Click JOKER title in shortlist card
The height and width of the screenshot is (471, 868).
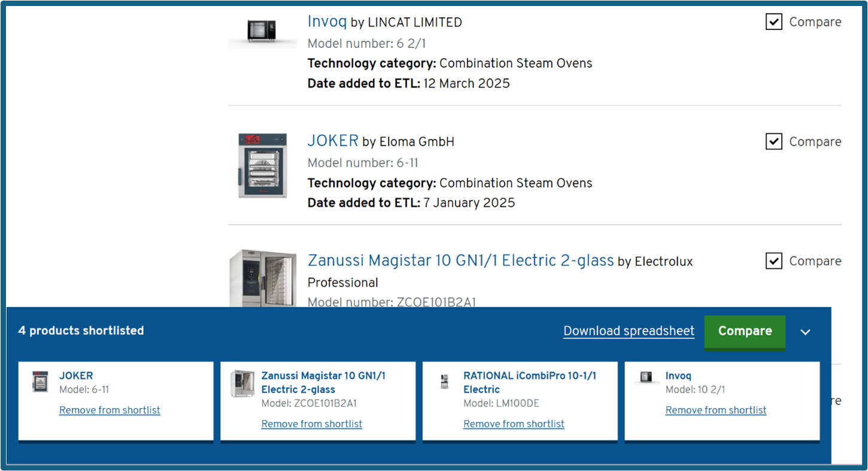pos(76,376)
